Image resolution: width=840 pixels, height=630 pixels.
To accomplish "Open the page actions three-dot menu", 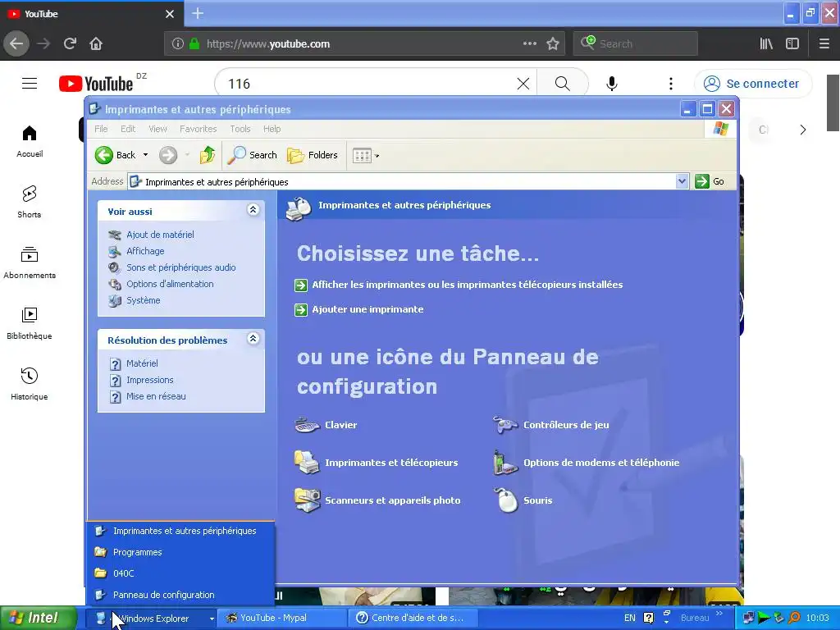I will (529, 44).
